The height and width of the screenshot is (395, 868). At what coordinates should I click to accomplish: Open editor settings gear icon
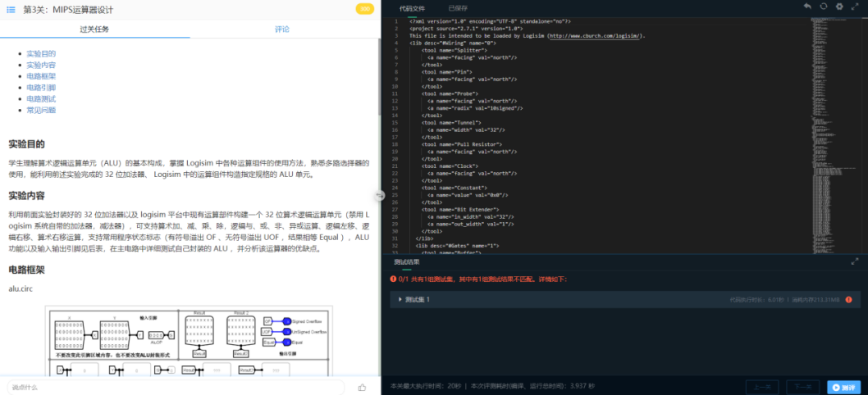(839, 7)
